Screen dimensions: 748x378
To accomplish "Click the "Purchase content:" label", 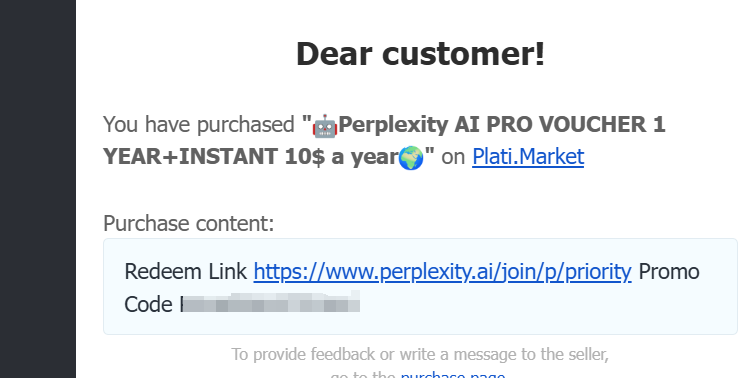I will pyautogui.click(x=188, y=223).
